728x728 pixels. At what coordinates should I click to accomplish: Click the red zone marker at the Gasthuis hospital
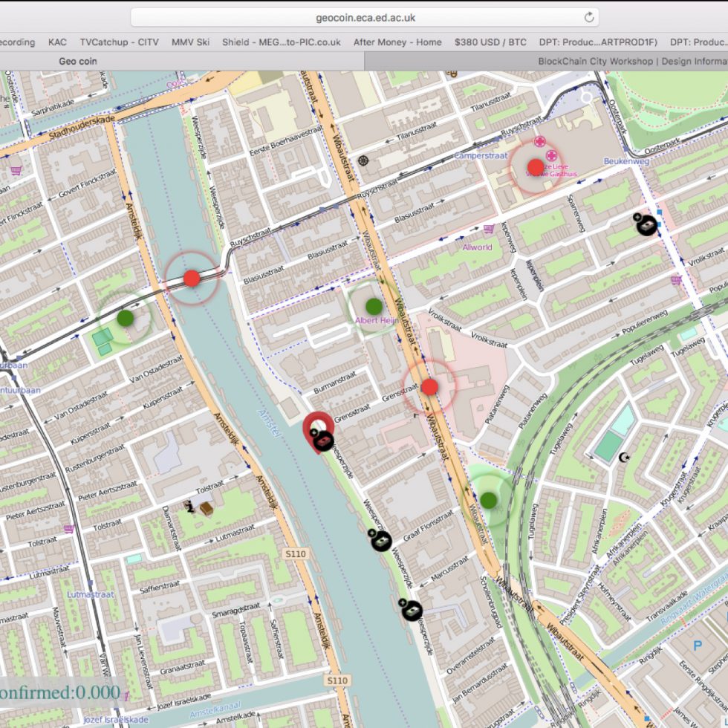point(536,167)
